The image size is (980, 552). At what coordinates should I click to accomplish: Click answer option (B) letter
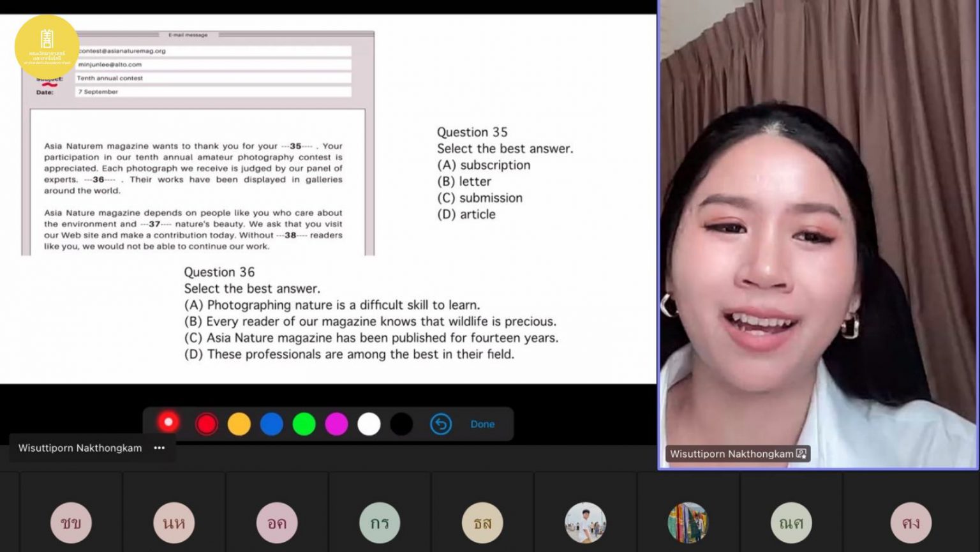tap(464, 181)
